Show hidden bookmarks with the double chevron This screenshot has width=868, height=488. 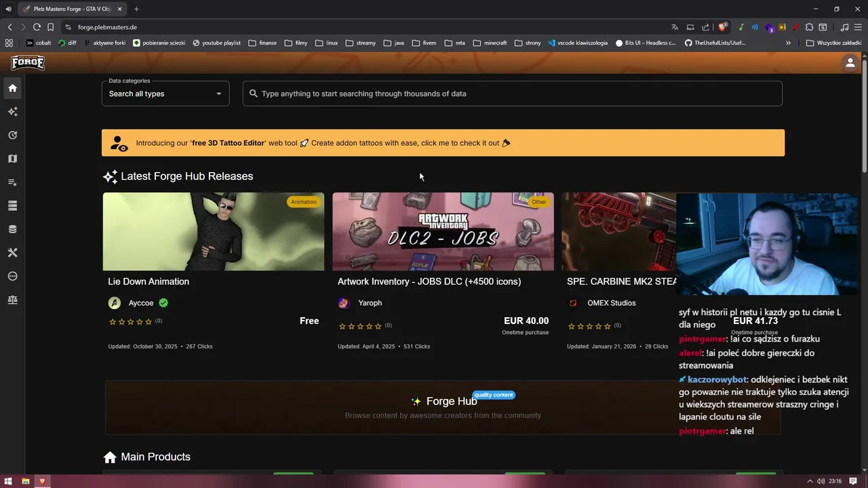point(788,43)
